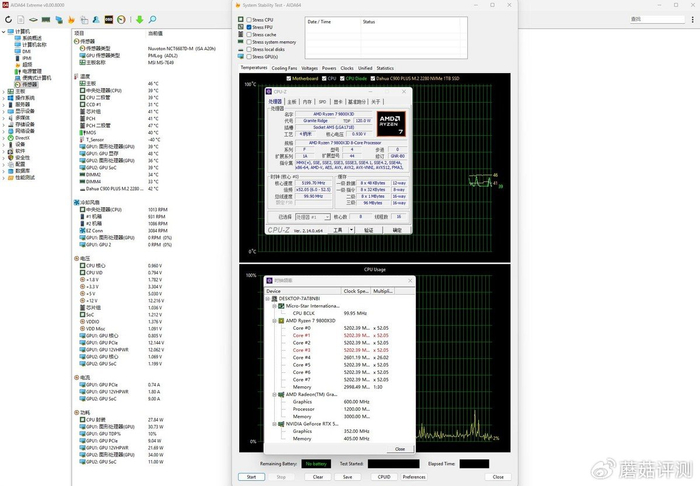Collapse the AMD Ryzen 7 9800X3D node

[273, 320]
